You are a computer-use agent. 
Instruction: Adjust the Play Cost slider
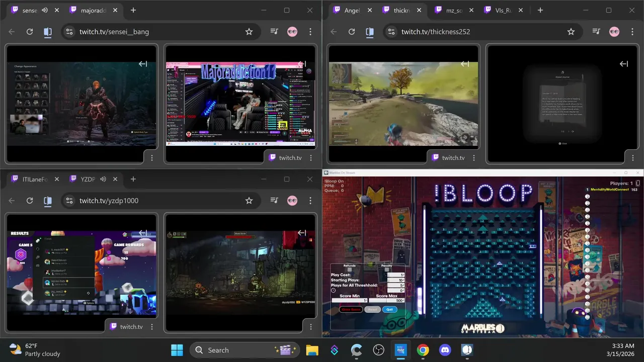pyautogui.click(x=396, y=275)
